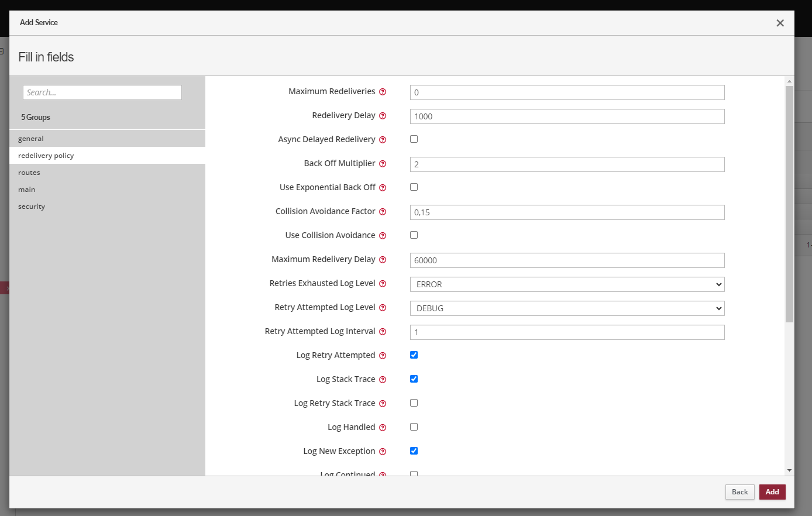Expand Retry Attempted Log Level dropdown
Screen dimensions: 812x516
coord(567,308)
